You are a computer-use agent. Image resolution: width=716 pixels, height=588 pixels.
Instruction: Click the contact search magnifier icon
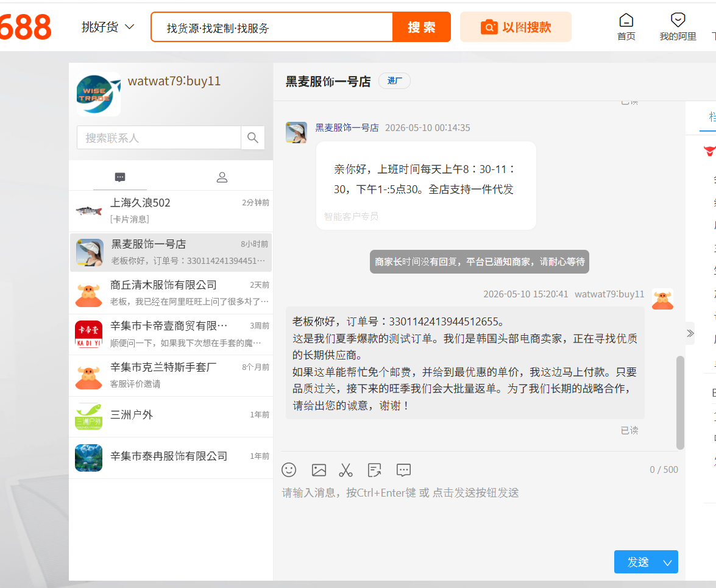pyautogui.click(x=253, y=138)
